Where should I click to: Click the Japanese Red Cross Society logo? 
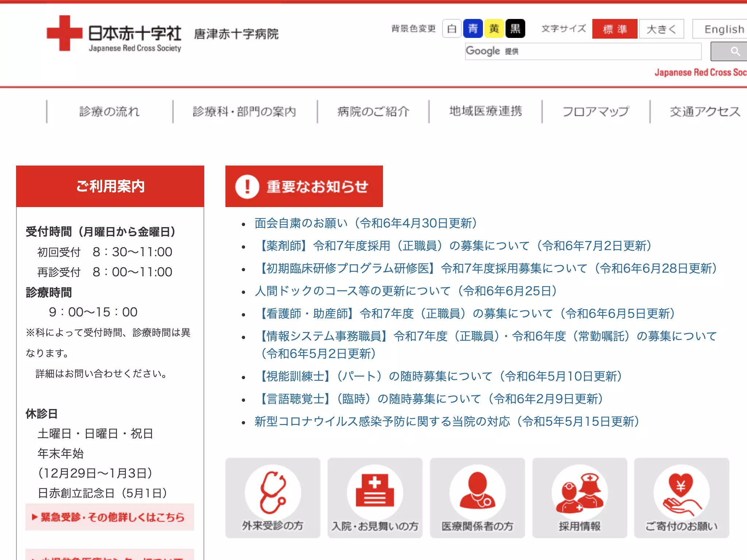click(x=114, y=34)
